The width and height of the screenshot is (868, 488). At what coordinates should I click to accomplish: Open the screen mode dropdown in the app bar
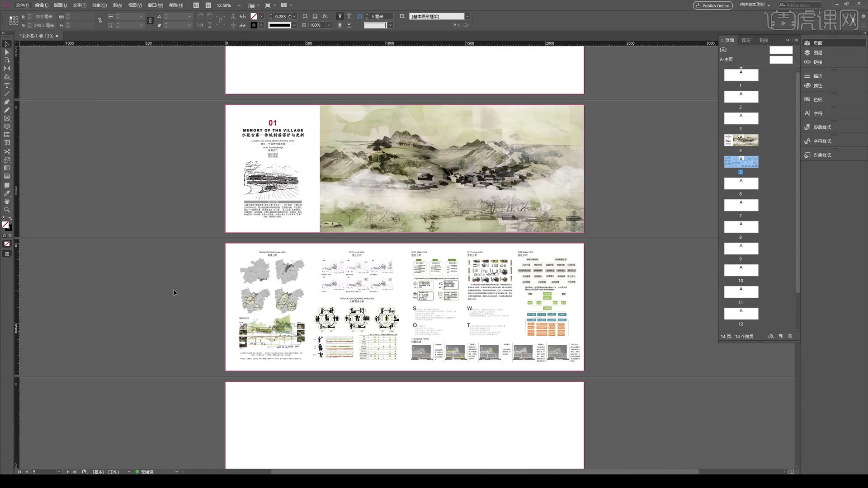tap(270, 5)
